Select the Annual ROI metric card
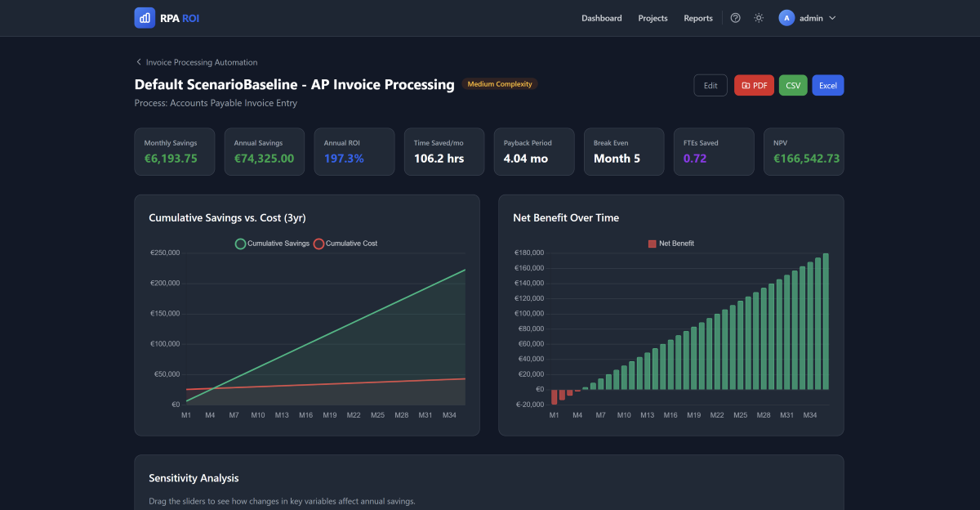The image size is (980, 510). [x=354, y=151]
